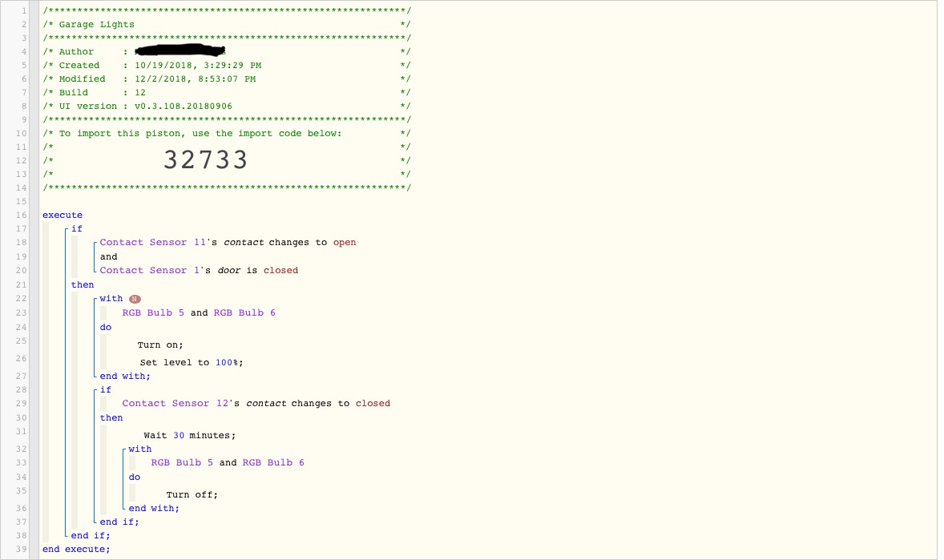
Task: Click end with; on line 36
Action: [154, 509]
